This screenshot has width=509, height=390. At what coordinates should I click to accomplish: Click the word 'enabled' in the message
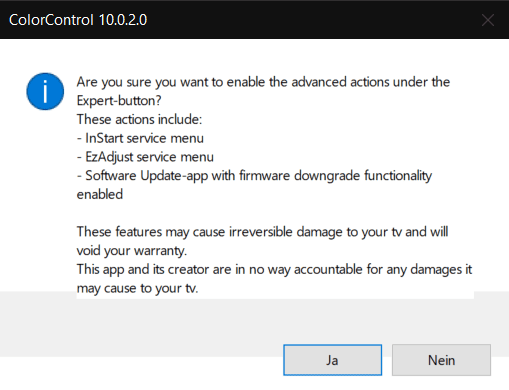[x=100, y=194]
